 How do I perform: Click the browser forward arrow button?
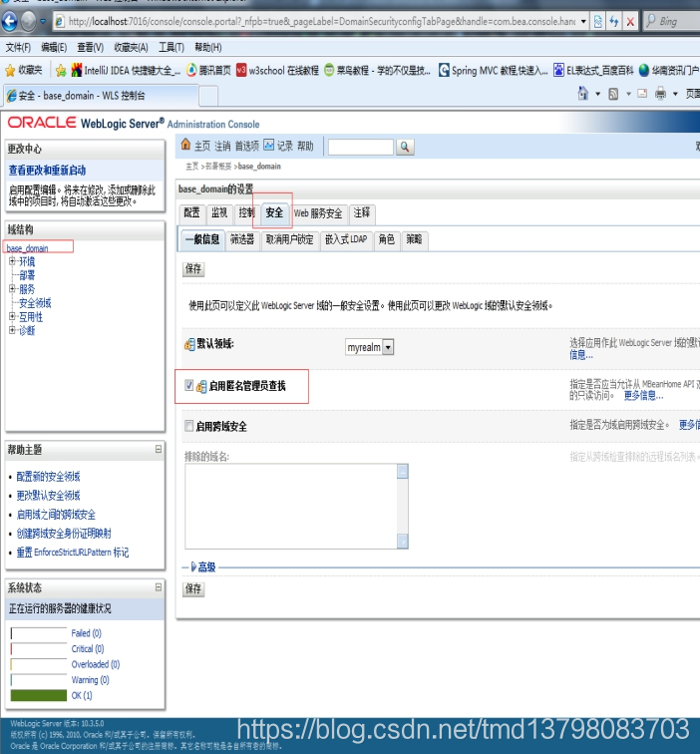tap(28, 21)
